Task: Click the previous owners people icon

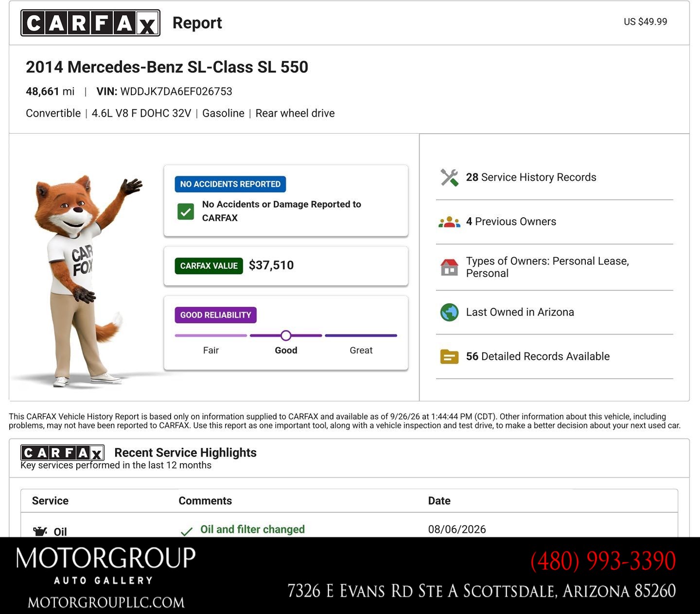Action: [450, 222]
